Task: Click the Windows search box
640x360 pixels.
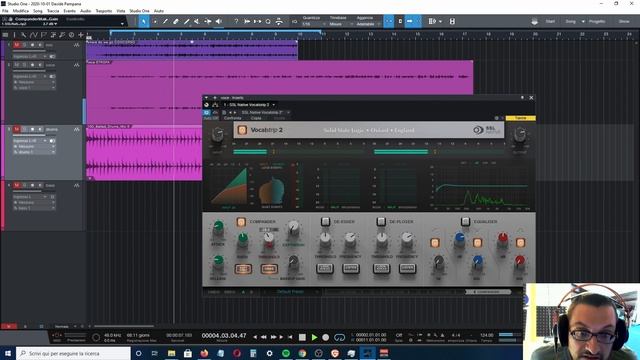Action: coord(73,353)
